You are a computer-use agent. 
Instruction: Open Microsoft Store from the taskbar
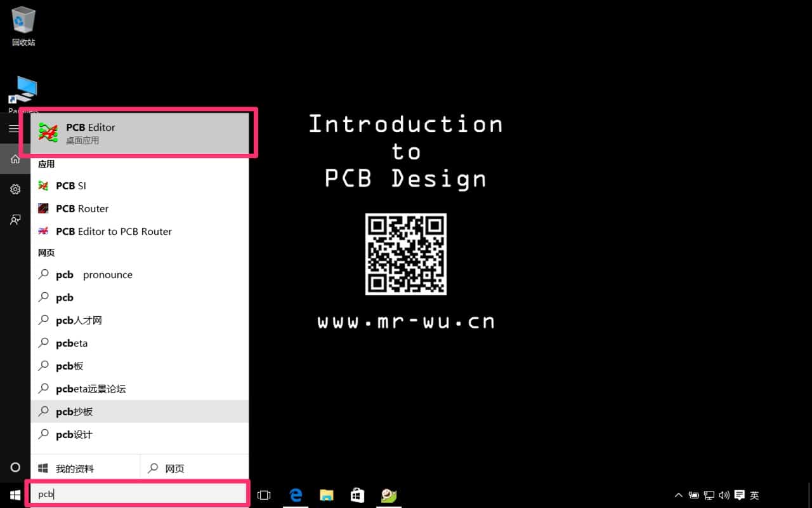[358, 495]
